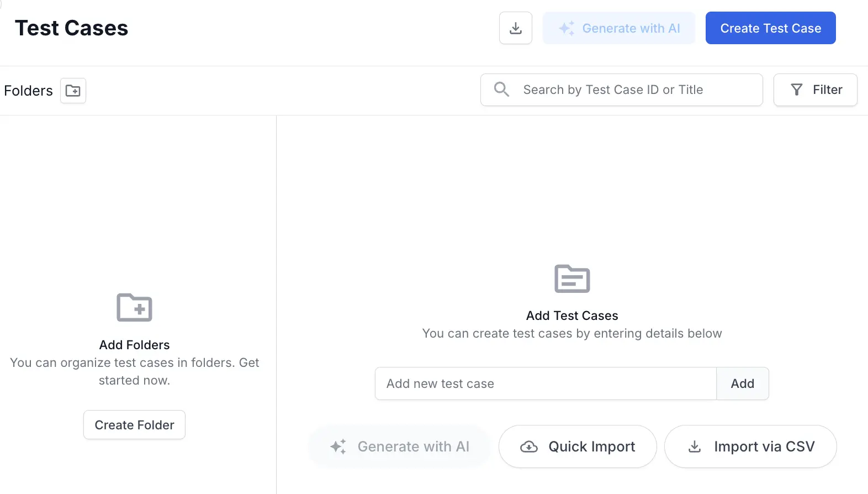Click the Folders panel label

click(28, 91)
